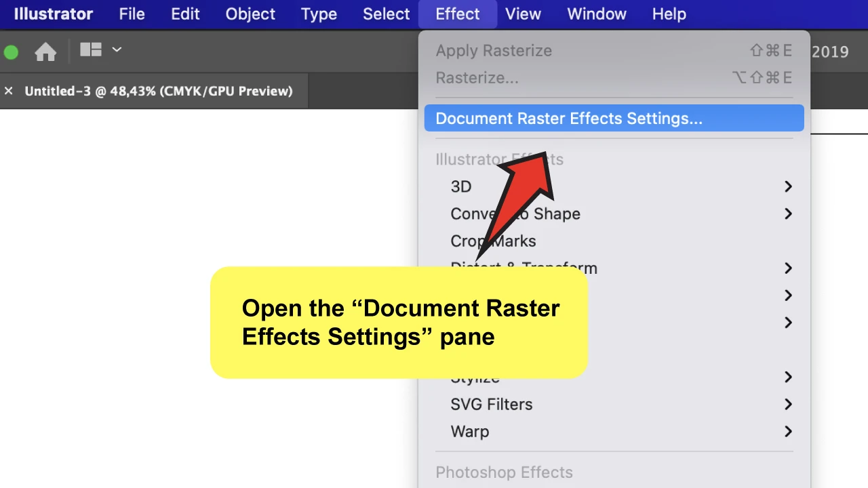The height and width of the screenshot is (488, 868).
Task: Expand the Convert to Shape chevron
Action: [x=788, y=213]
